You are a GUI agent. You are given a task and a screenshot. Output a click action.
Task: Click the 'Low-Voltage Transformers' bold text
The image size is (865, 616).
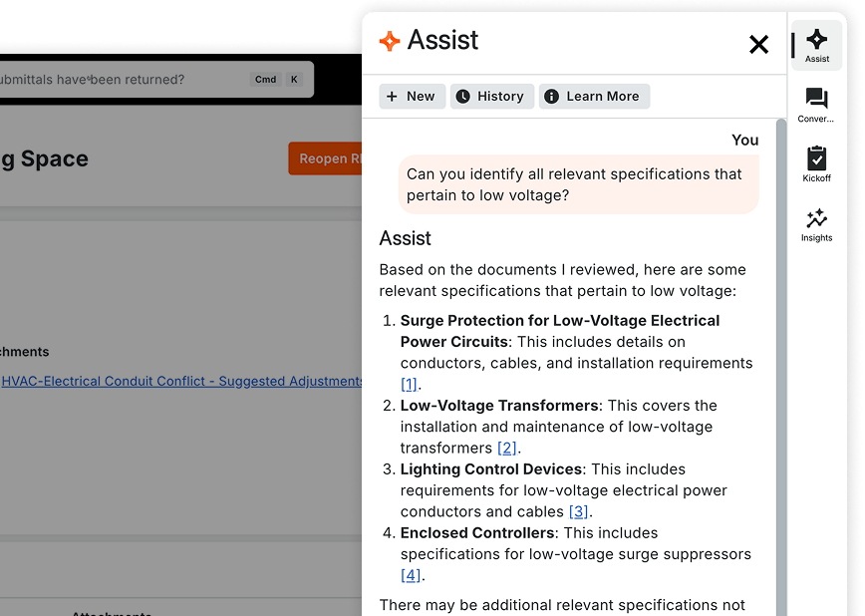(x=499, y=406)
